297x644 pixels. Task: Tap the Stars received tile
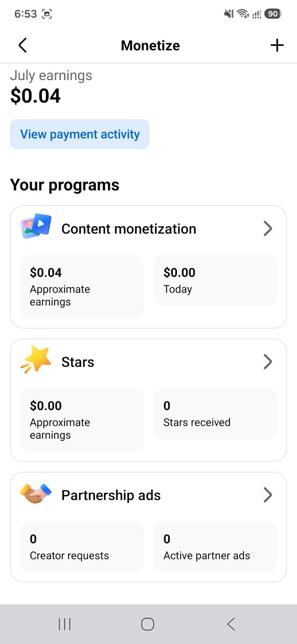pos(215,413)
